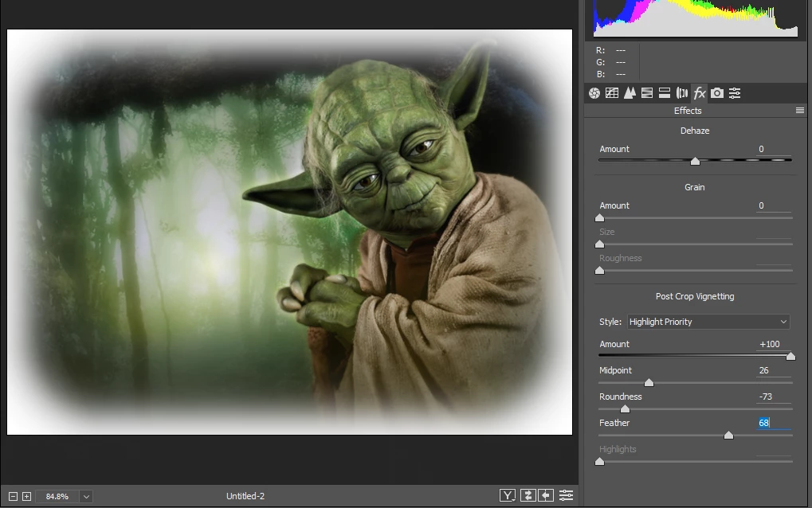Zoom in with the plus button
Screen dimensions: 812x508
pos(27,497)
